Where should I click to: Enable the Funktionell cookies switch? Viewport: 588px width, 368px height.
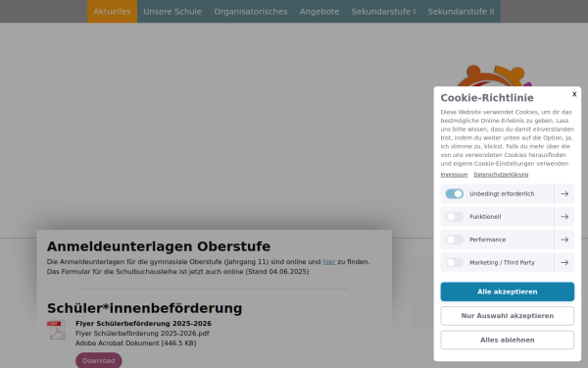pos(454,217)
